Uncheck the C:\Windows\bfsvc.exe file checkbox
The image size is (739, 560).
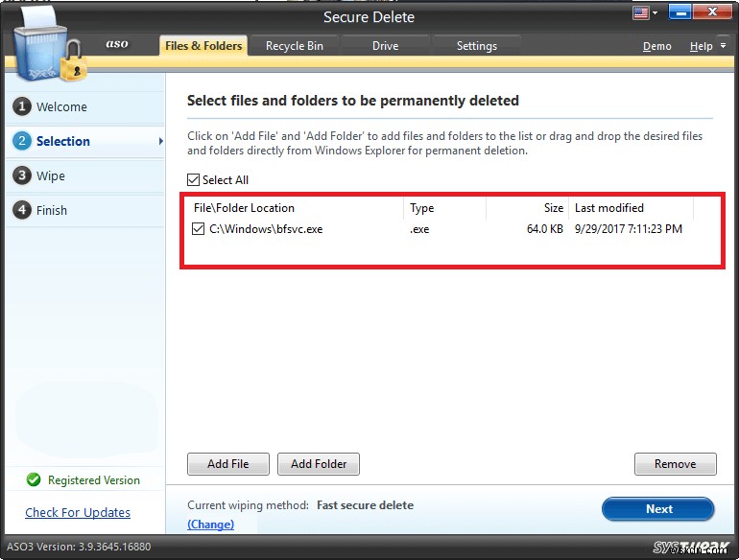point(198,229)
